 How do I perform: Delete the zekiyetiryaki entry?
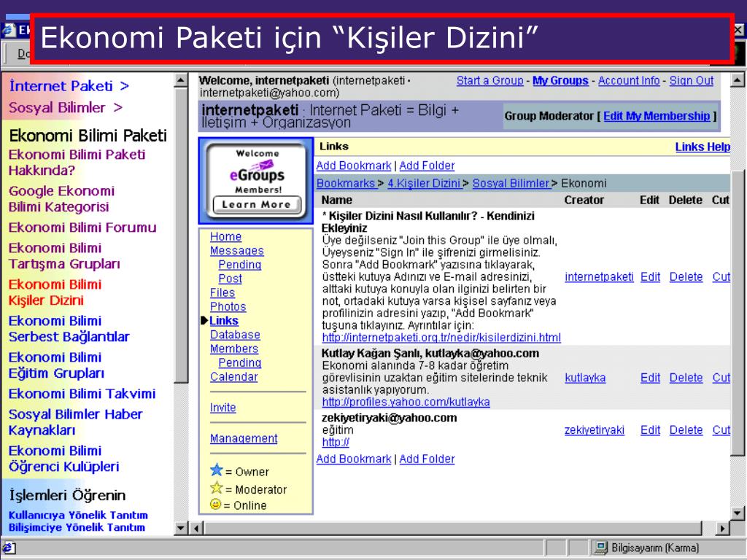tap(686, 430)
